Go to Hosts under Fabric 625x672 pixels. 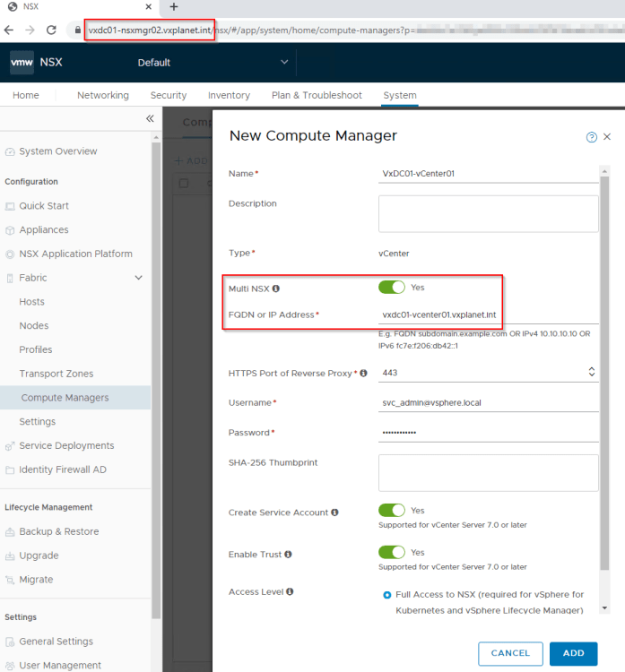(31, 302)
